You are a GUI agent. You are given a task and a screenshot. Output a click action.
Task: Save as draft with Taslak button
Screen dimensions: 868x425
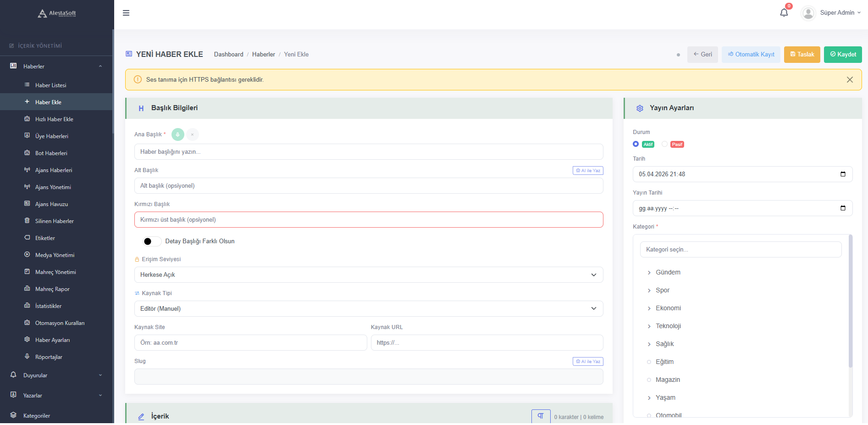(802, 55)
